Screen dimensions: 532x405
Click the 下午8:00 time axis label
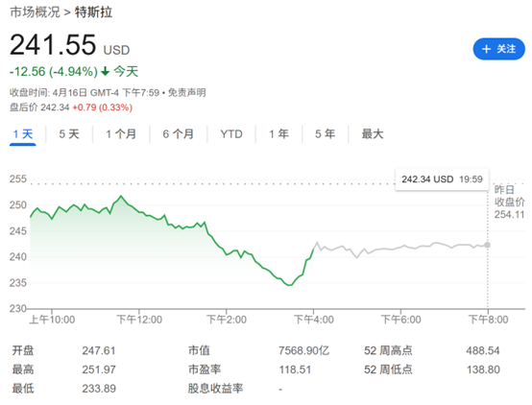[x=488, y=320]
